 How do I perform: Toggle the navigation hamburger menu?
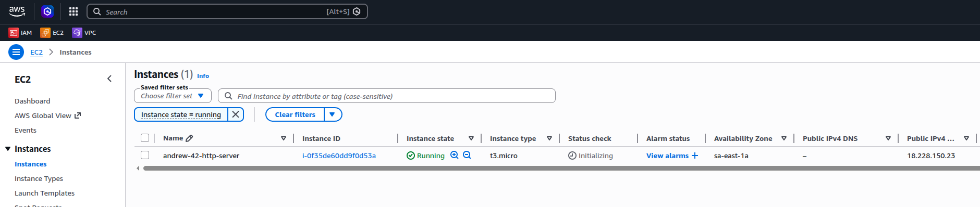coord(16,52)
